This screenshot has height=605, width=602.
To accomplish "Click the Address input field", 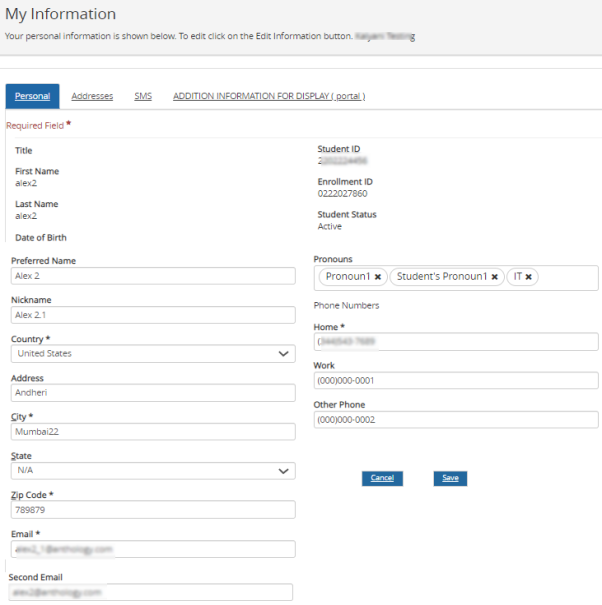I will point(153,392).
